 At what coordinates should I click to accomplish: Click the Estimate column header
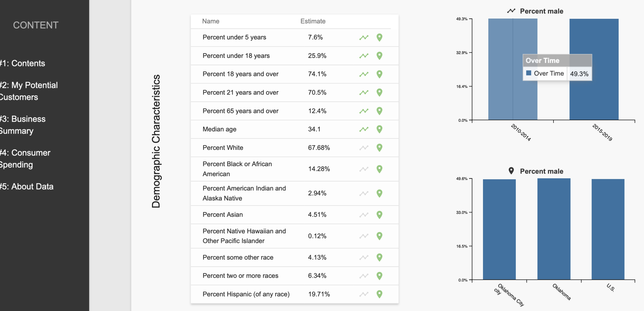(313, 21)
